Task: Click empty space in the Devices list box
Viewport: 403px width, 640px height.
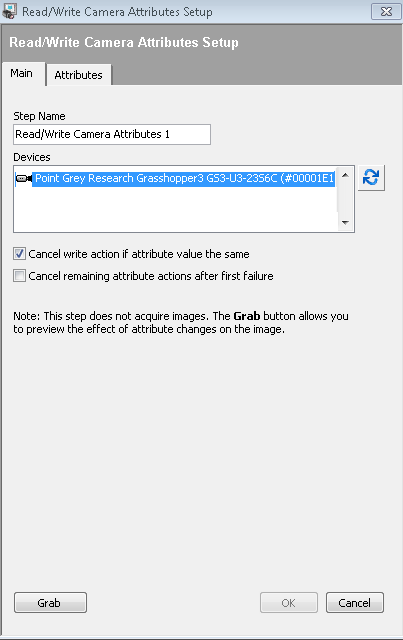Action: coord(176,209)
